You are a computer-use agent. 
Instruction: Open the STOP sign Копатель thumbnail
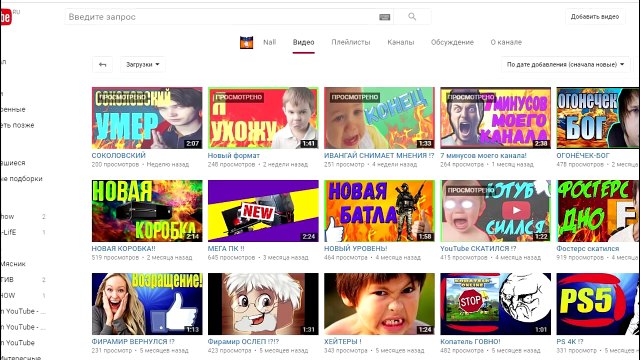[496, 304]
